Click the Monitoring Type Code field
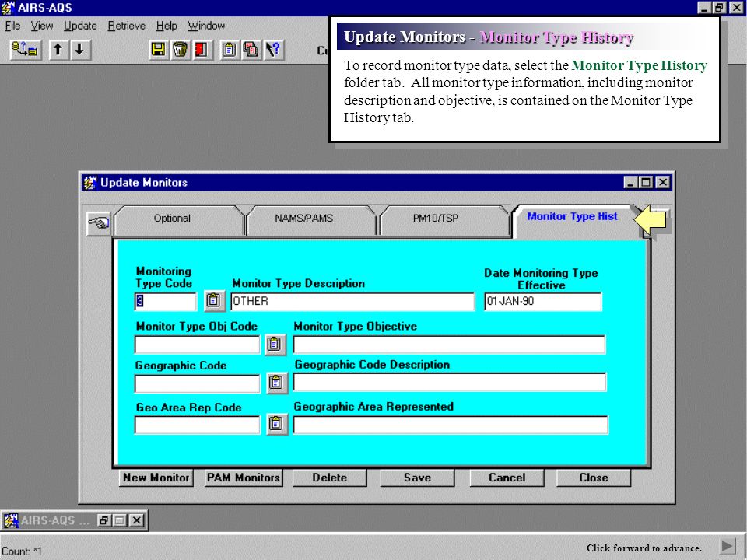The width and height of the screenshot is (747, 560). click(x=165, y=302)
